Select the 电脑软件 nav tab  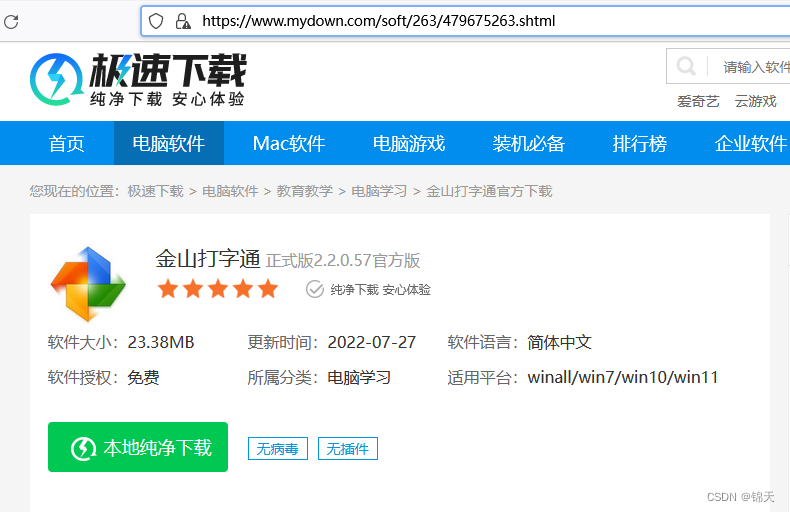tap(169, 144)
